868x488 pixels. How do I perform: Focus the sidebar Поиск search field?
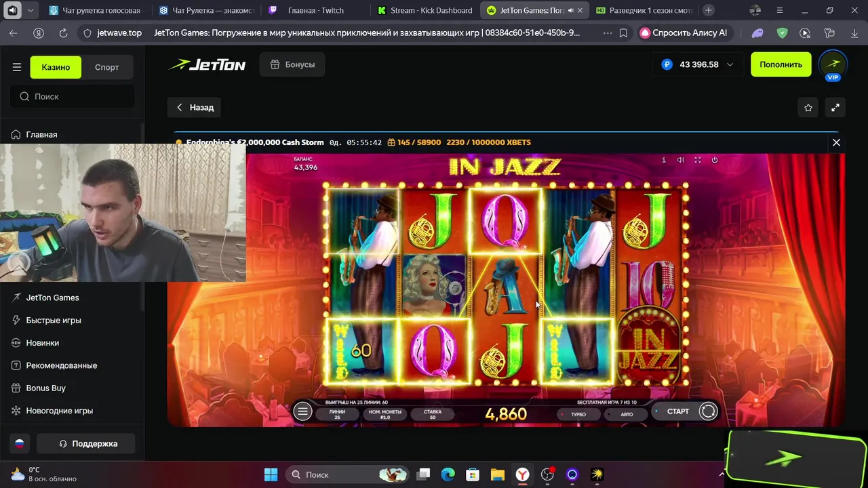[x=72, y=96]
